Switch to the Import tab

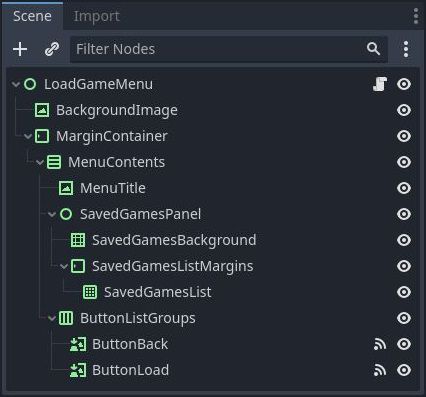pos(96,16)
